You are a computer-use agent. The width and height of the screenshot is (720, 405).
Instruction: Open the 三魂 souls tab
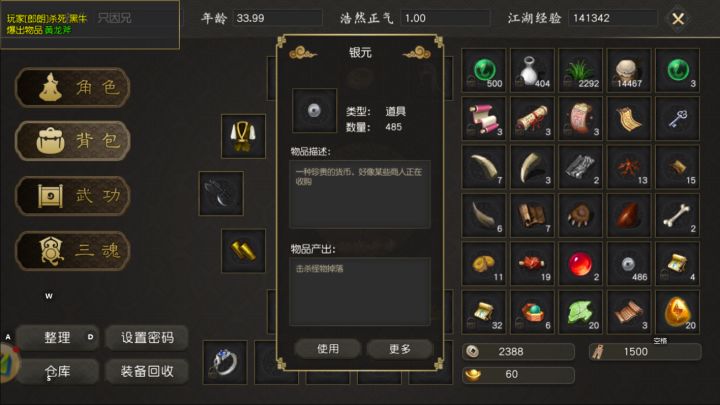pos(73,251)
